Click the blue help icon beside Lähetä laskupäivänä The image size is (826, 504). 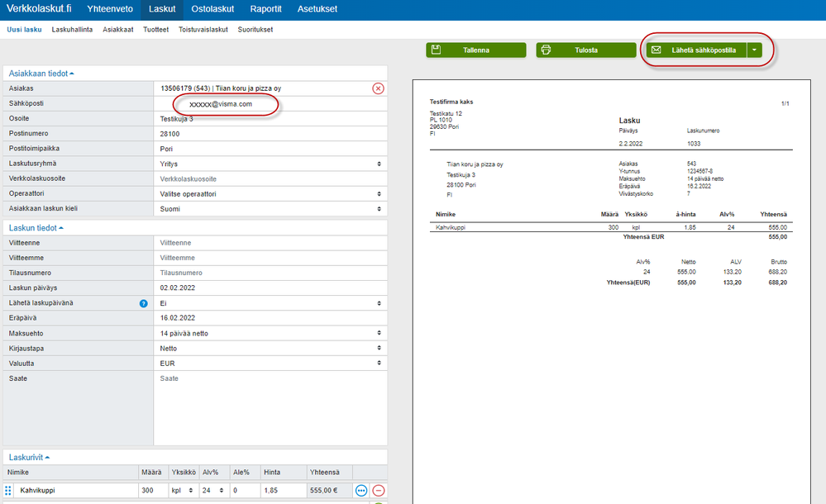pyautogui.click(x=143, y=303)
